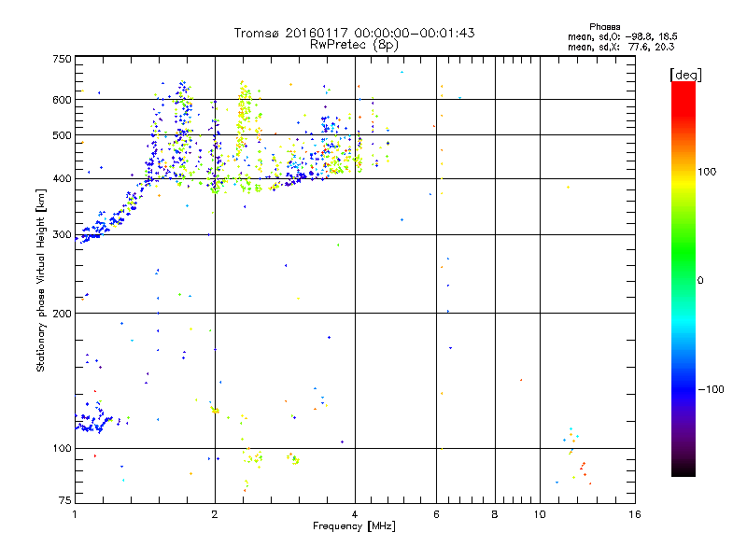Click the height axis tick "600"
This screenshot has height=560, width=747.
(62, 100)
